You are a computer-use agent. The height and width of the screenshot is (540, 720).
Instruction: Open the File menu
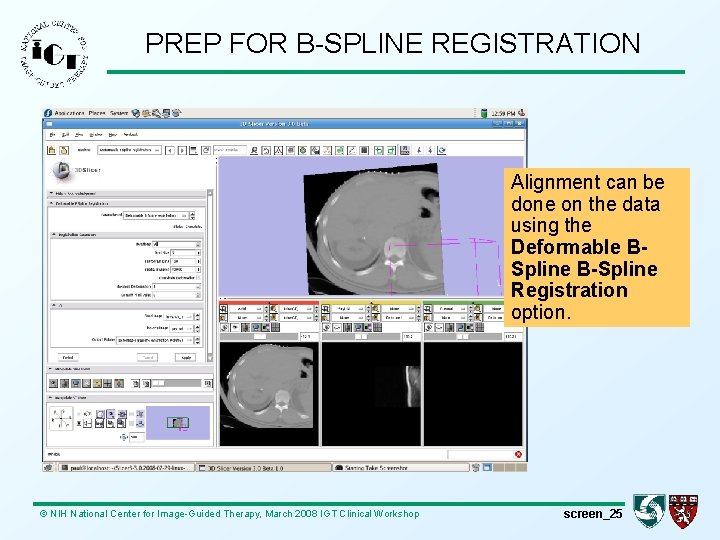tap(52, 135)
